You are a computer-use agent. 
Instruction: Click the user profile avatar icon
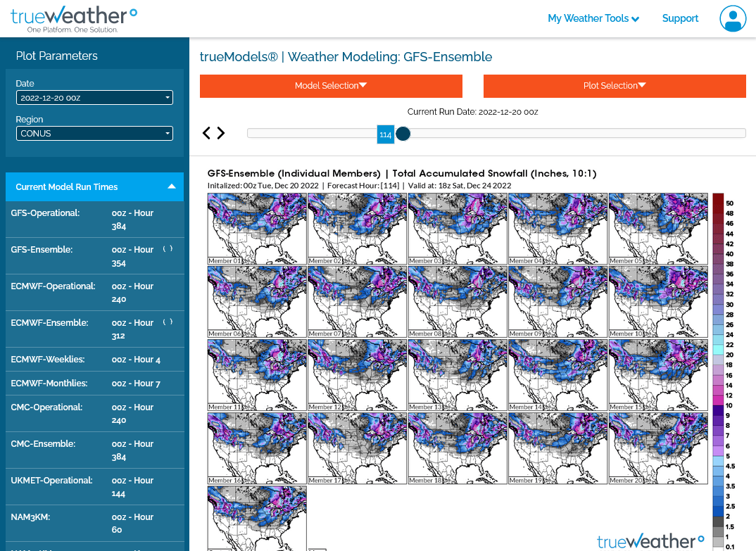(x=733, y=18)
